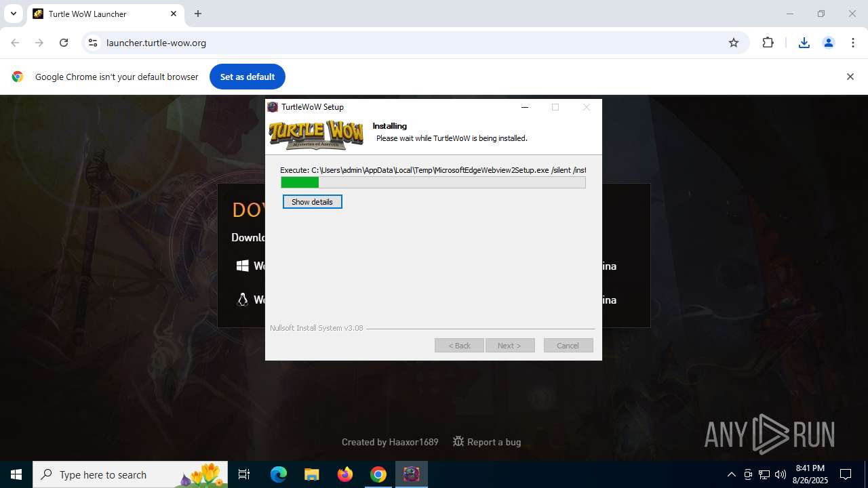Screen dimensions: 868x488
Task: Open Chrome downloads panel
Action: click(804, 43)
